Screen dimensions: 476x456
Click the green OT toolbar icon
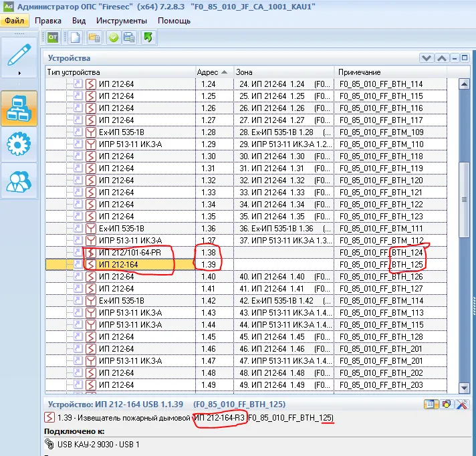(x=53, y=37)
